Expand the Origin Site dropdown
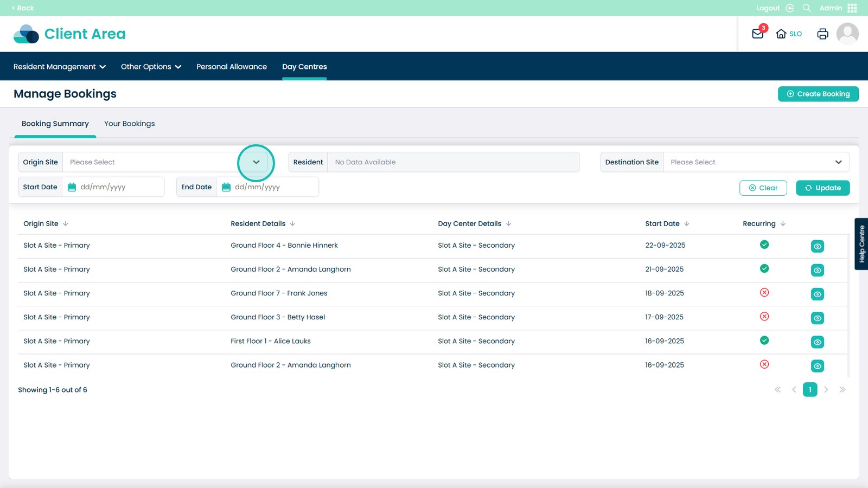The height and width of the screenshot is (488, 868). [256, 162]
